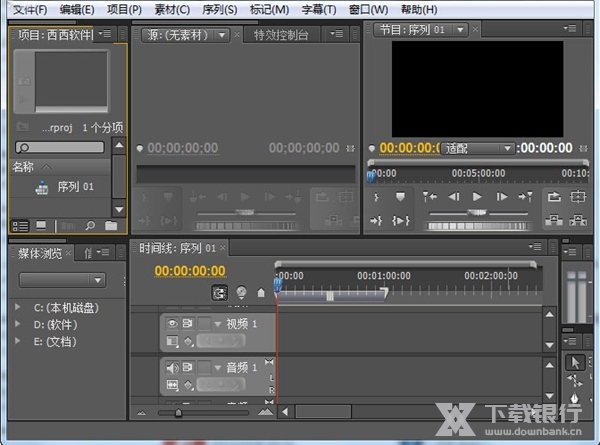Viewport: 600px width, 445px height.
Task: Open the 字幕(T) menu
Action: [x=318, y=9]
